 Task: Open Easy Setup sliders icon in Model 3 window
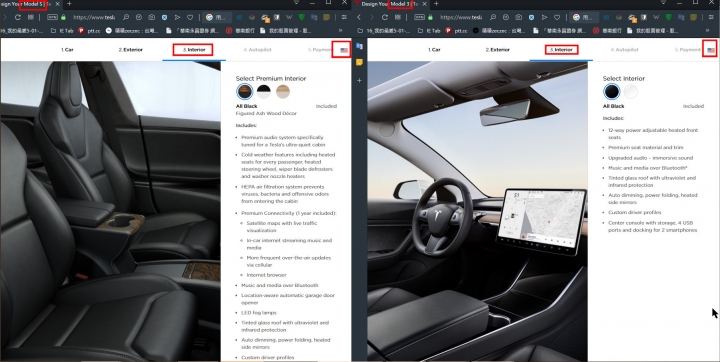711,17
